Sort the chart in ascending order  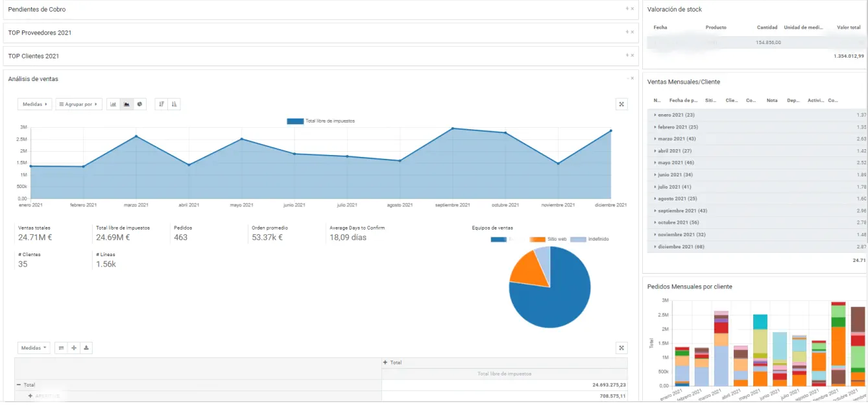pos(175,104)
